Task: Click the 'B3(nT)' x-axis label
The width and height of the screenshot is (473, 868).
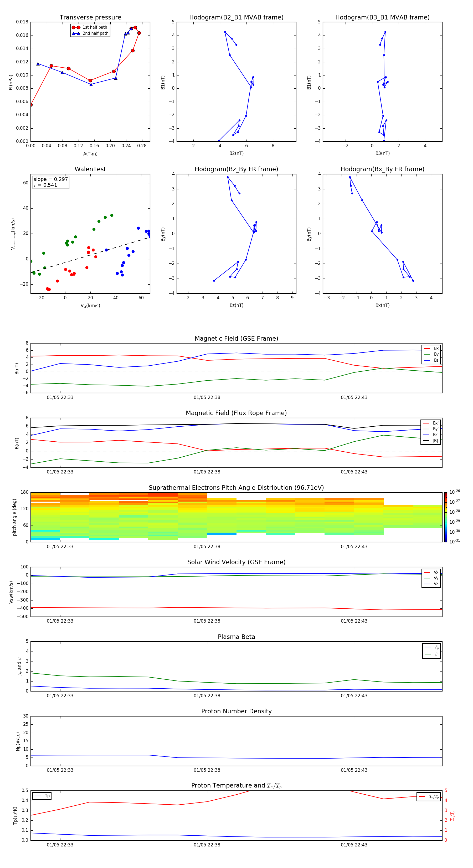Action: [x=382, y=153]
